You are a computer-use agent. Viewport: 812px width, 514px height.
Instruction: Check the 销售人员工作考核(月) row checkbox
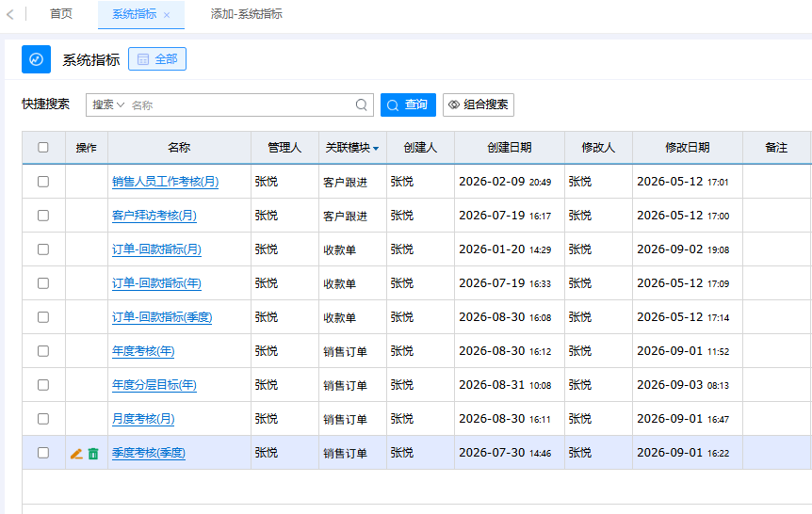tap(43, 182)
